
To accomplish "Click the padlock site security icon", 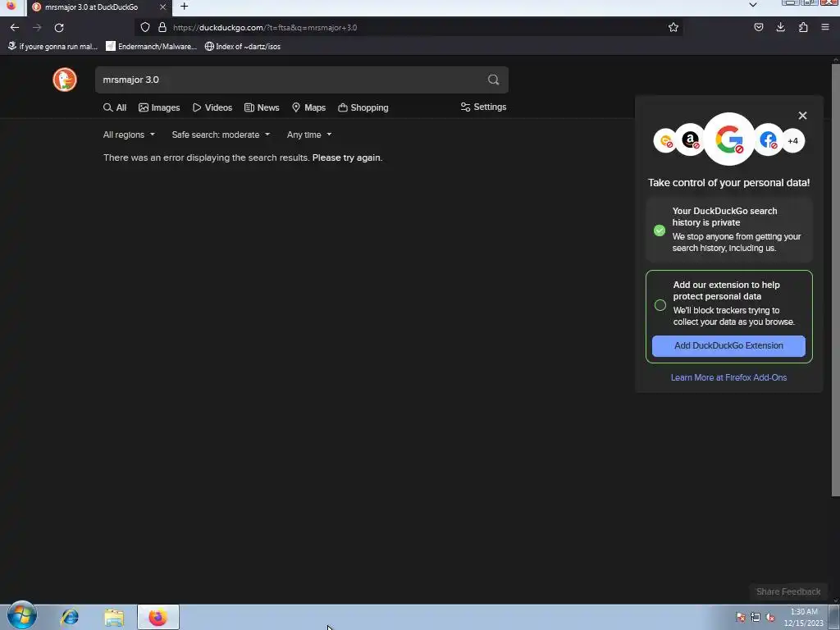I will click(162, 27).
